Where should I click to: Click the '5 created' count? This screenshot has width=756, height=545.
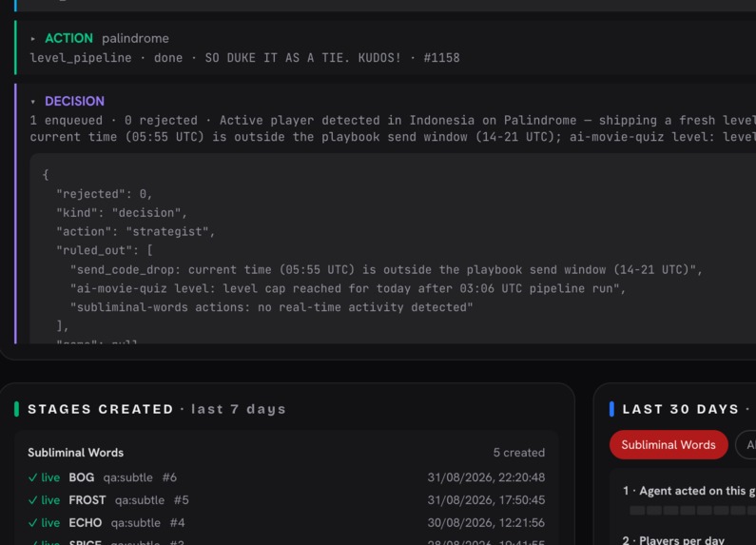click(519, 453)
